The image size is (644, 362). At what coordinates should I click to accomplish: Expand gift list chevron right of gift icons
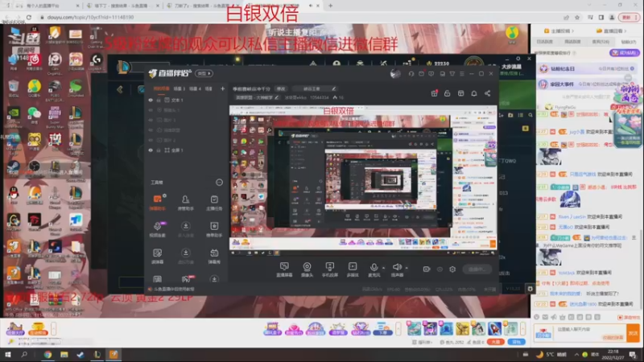[522, 328]
